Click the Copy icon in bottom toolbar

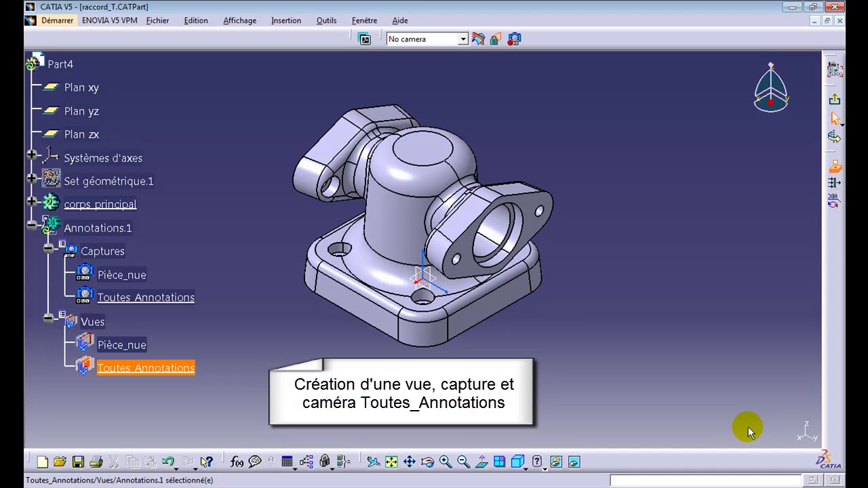132,462
